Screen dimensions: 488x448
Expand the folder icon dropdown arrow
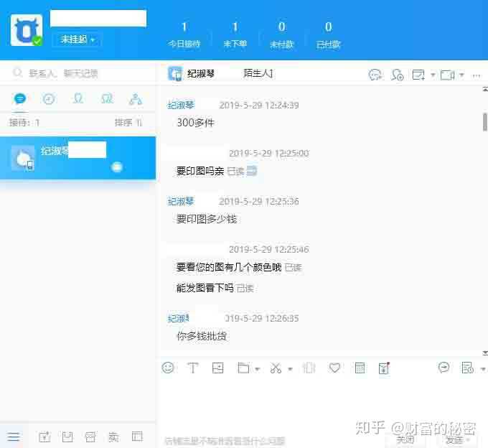257,369
